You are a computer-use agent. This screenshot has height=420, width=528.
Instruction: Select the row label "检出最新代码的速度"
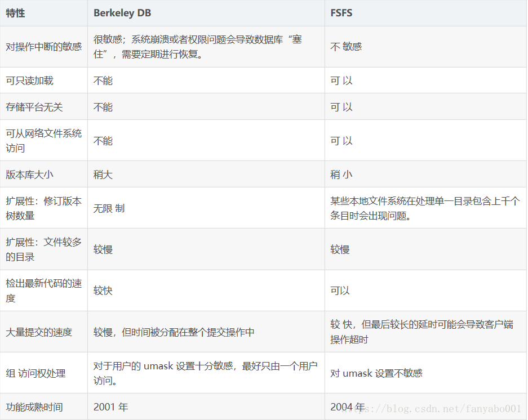[44, 291]
